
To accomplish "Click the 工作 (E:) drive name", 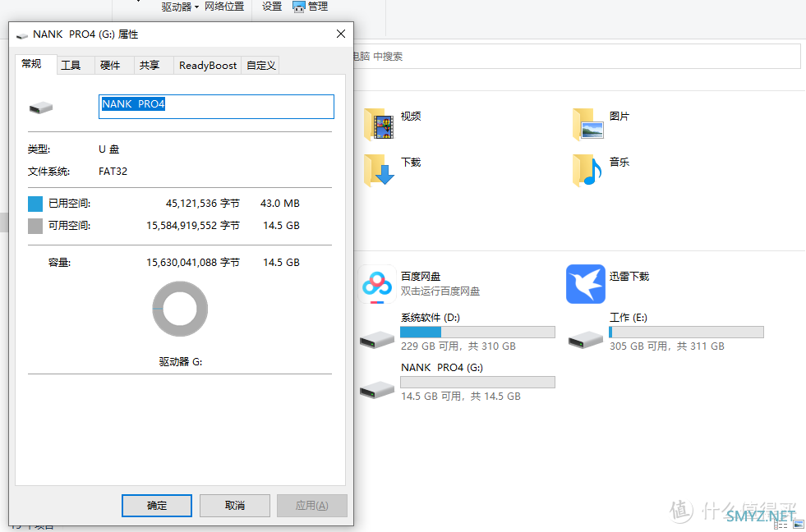I will [x=629, y=318].
